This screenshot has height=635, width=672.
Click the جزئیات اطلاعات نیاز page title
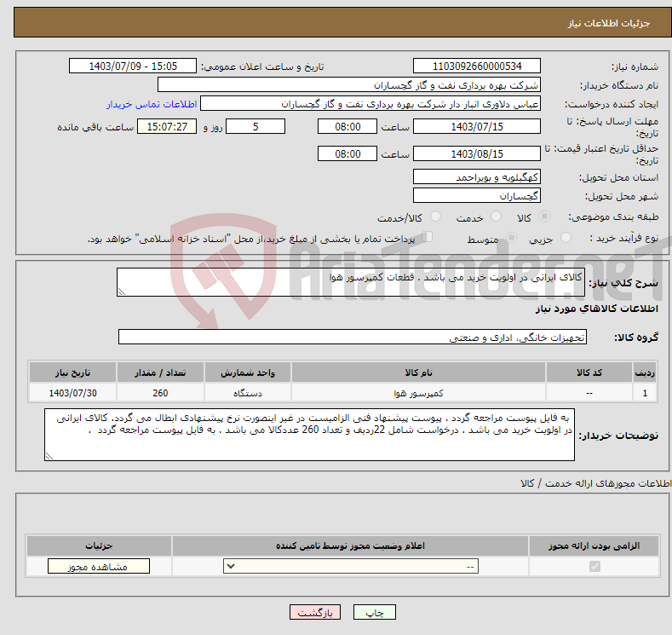click(x=609, y=23)
